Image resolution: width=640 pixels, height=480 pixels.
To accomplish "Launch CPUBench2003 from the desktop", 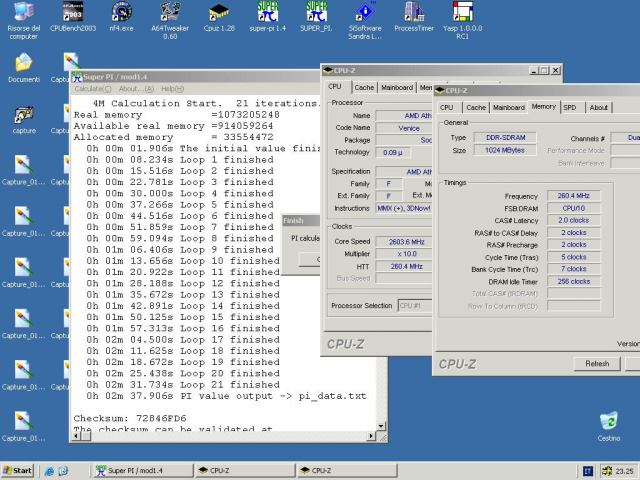I will pos(73,17).
